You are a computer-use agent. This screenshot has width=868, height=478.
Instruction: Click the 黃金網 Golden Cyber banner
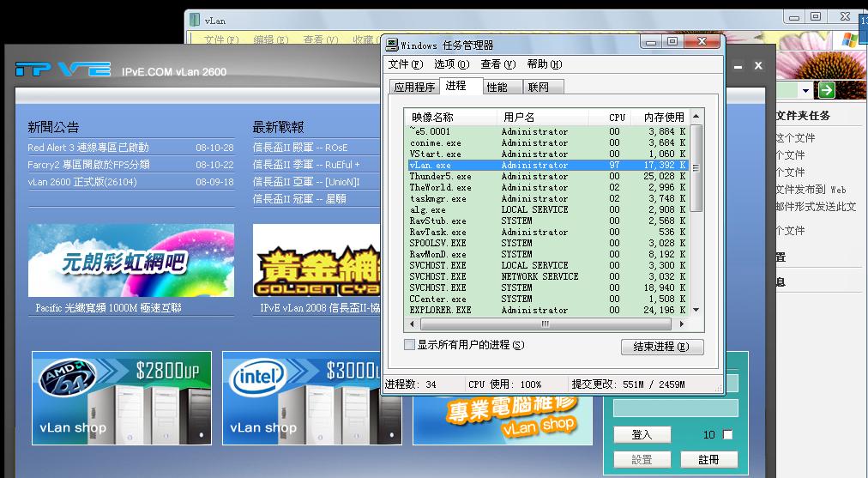pyautogui.click(x=316, y=260)
